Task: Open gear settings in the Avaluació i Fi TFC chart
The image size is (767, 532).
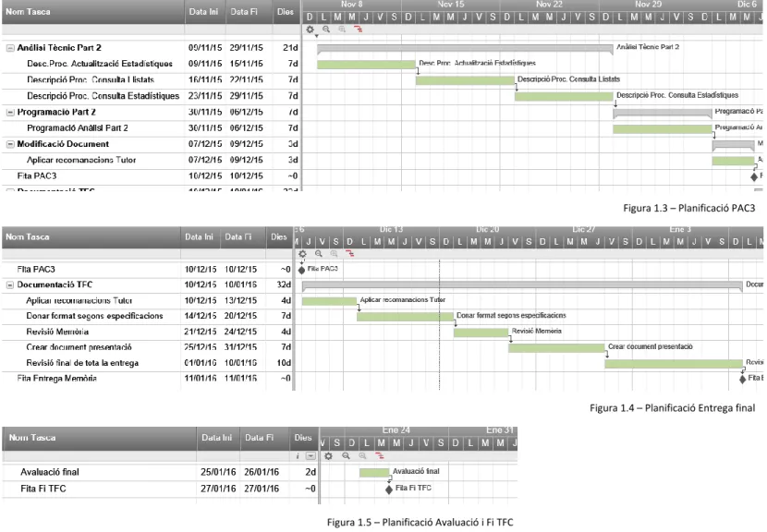Action: click(x=329, y=455)
